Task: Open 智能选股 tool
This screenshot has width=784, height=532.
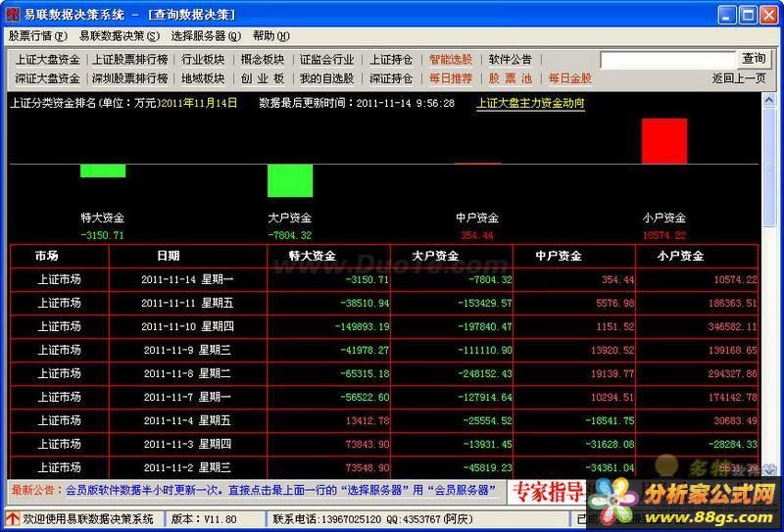Action: pos(451,60)
